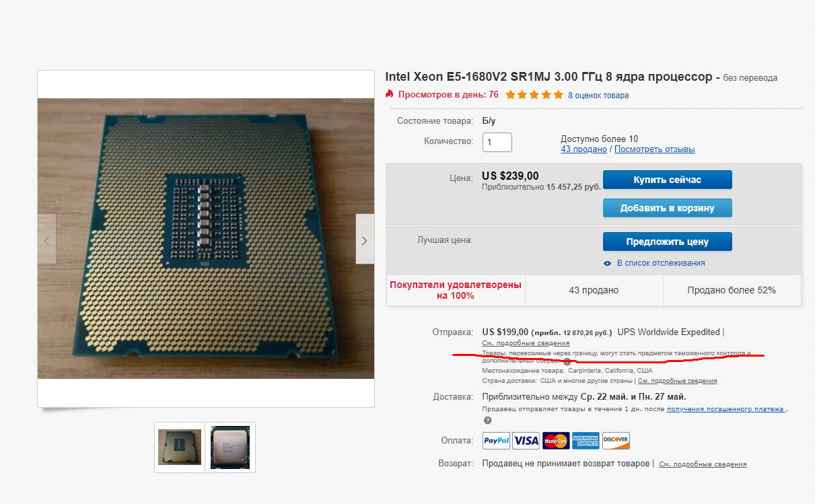
Task: Select the CPU pin-side thumbnail
Action: pos(180,447)
